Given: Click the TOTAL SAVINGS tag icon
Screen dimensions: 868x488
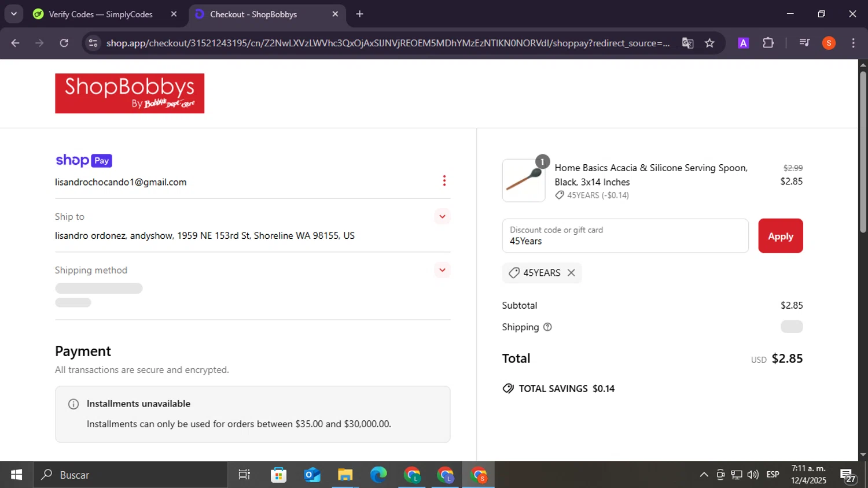Looking at the screenshot, I should pos(508,389).
